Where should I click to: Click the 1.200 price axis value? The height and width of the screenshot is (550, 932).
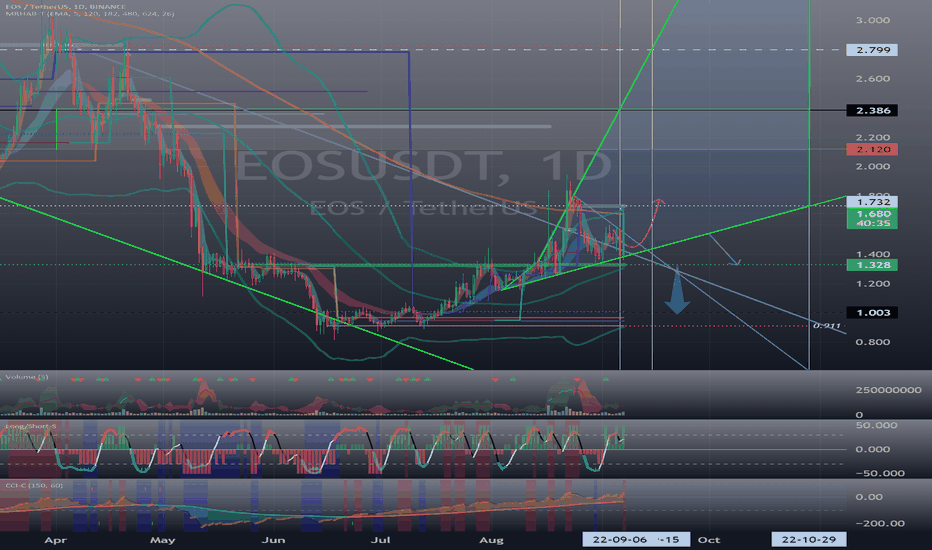[x=873, y=284]
